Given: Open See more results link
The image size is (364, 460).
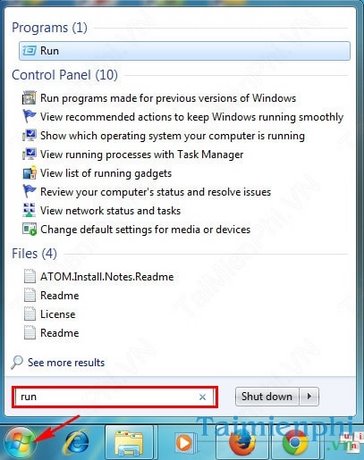Looking at the screenshot, I should (x=66, y=362).
